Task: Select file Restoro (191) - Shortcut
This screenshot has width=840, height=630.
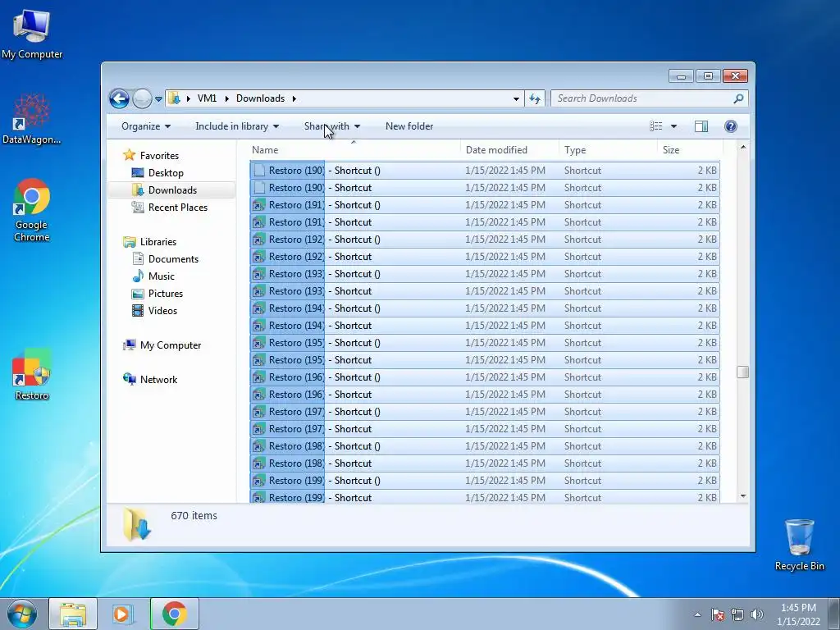Action: (x=484, y=222)
